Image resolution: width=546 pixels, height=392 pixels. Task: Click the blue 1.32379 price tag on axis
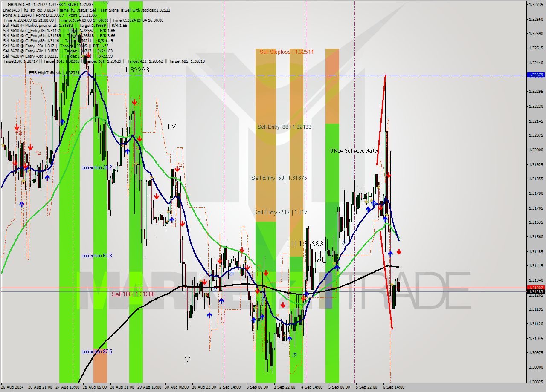pos(536,75)
